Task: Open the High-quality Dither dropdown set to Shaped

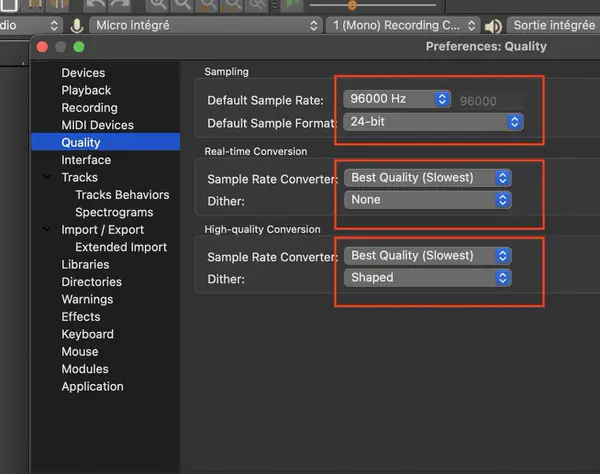Action: (428, 278)
